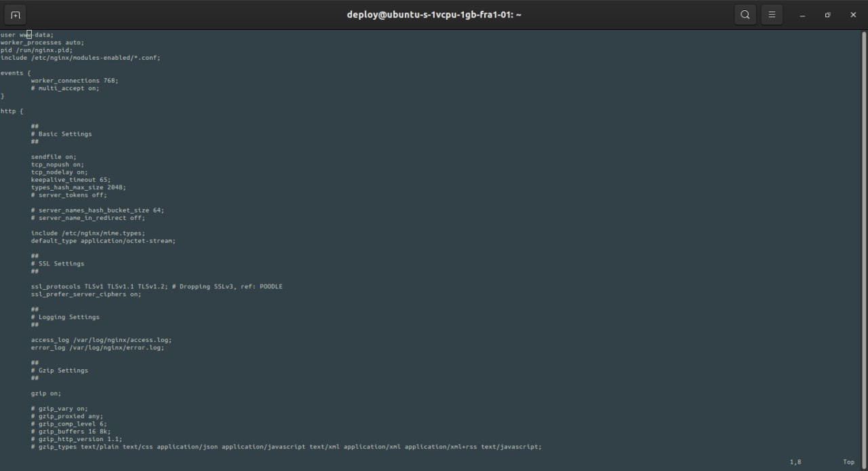Click 'worker_connections 768;' line
The height and width of the screenshot is (471, 868).
pos(75,80)
